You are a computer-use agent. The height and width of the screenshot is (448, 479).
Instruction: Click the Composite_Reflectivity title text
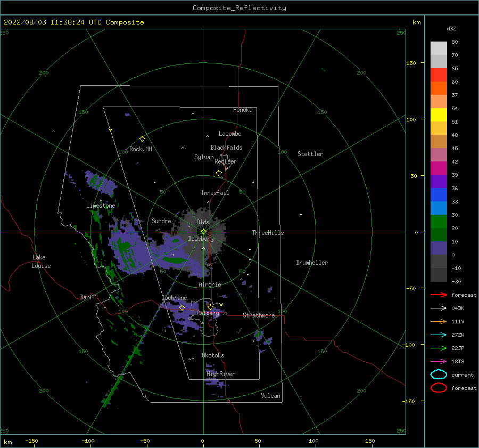240,8
